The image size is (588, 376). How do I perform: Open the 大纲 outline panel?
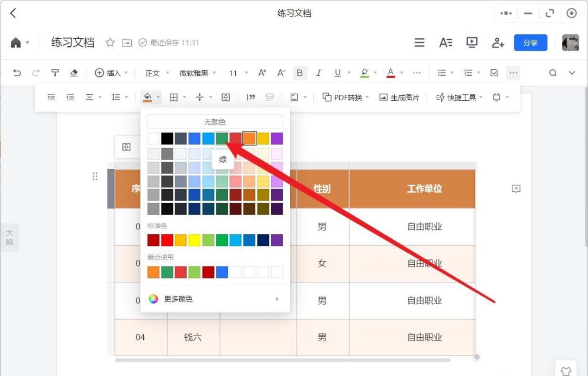coord(9,237)
